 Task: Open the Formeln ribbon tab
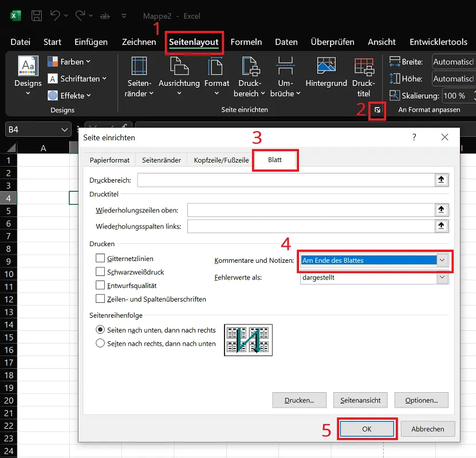click(246, 41)
